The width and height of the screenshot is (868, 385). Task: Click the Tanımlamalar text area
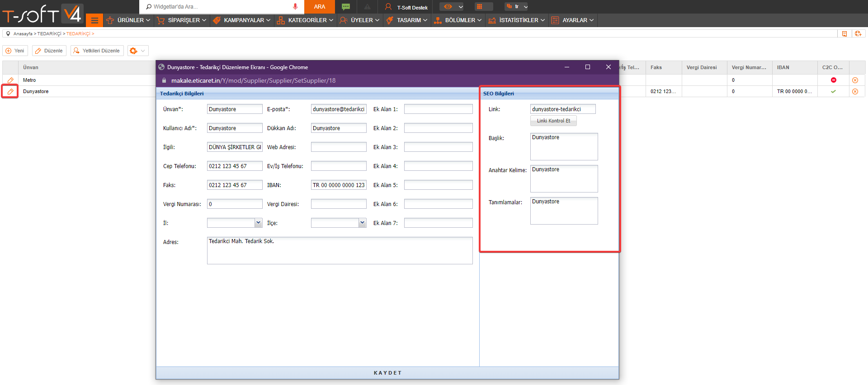564,211
